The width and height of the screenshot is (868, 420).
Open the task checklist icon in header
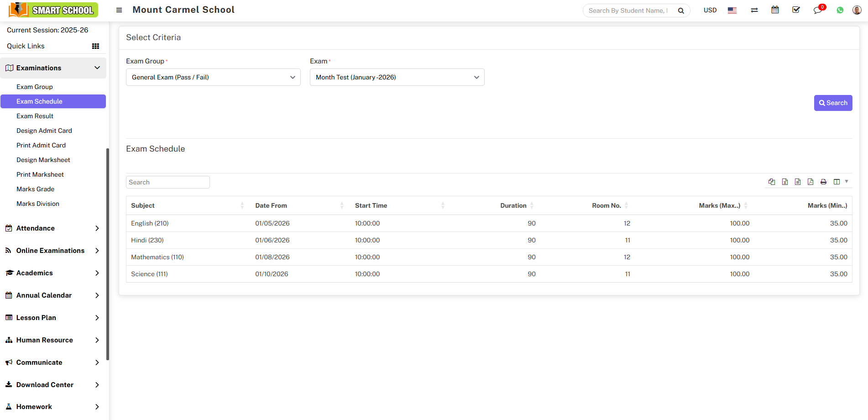click(796, 10)
